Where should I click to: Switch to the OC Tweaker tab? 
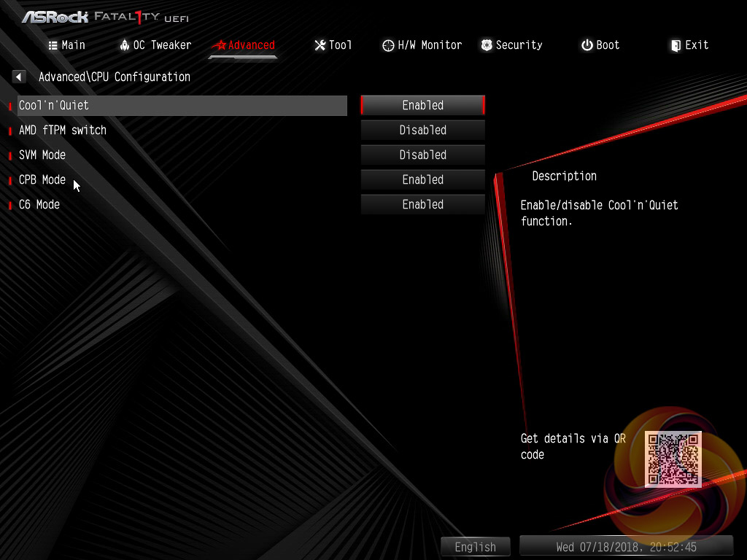tap(155, 45)
